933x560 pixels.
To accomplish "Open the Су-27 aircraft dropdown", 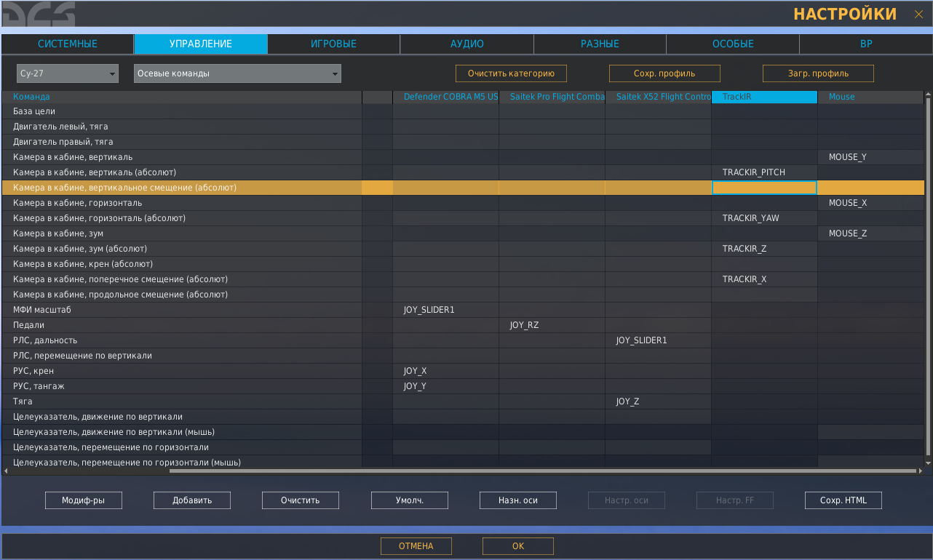I will (68, 73).
